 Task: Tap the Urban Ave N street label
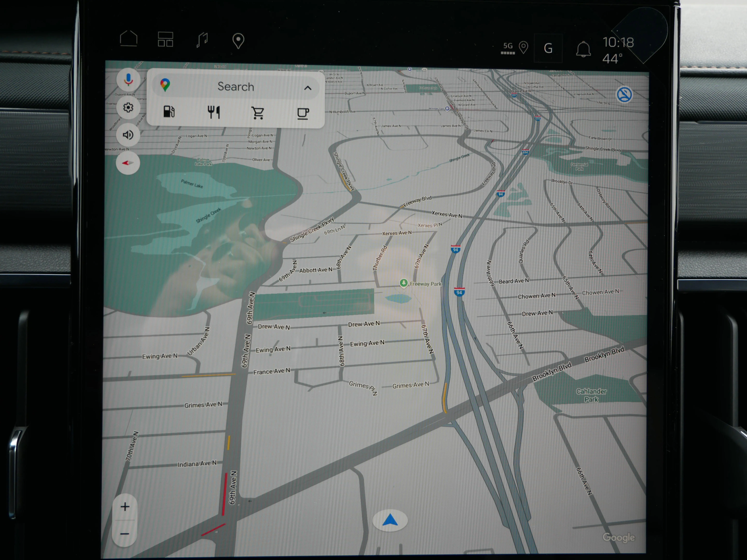pos(199,341)
